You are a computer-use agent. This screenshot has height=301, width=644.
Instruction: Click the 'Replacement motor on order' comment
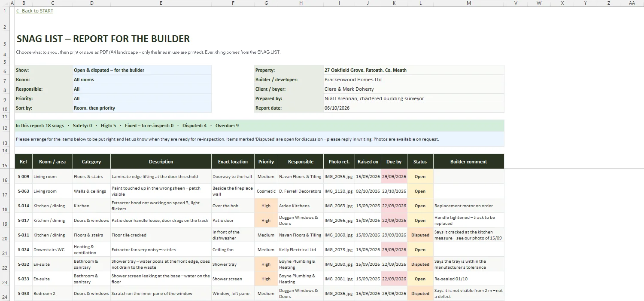pos(469,206)
